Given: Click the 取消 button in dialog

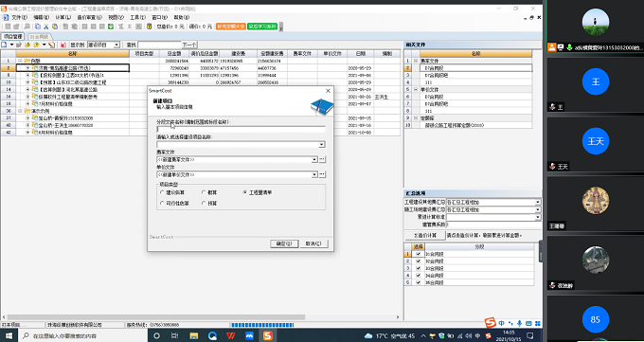Looking at the screenshot, I should coord(314,243).
